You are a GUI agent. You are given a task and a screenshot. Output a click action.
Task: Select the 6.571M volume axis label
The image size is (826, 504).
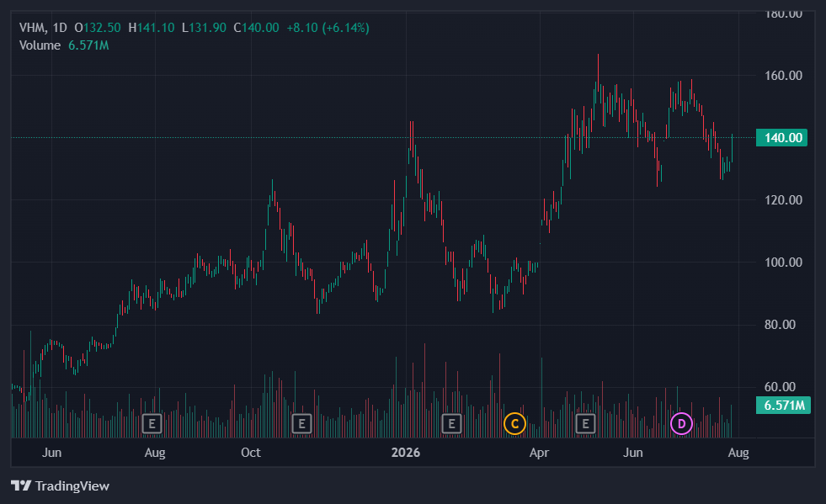[x=783, y=405]
